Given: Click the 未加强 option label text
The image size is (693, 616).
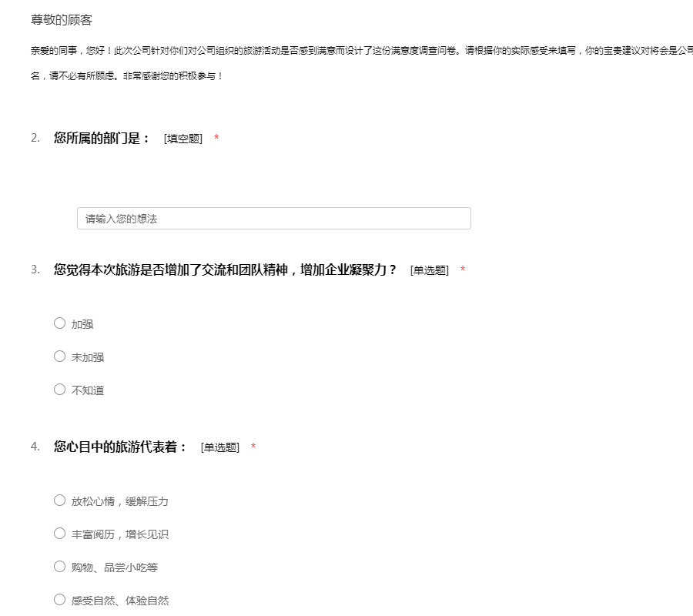Looking at the screenshot, I should (x=88, y=357).
